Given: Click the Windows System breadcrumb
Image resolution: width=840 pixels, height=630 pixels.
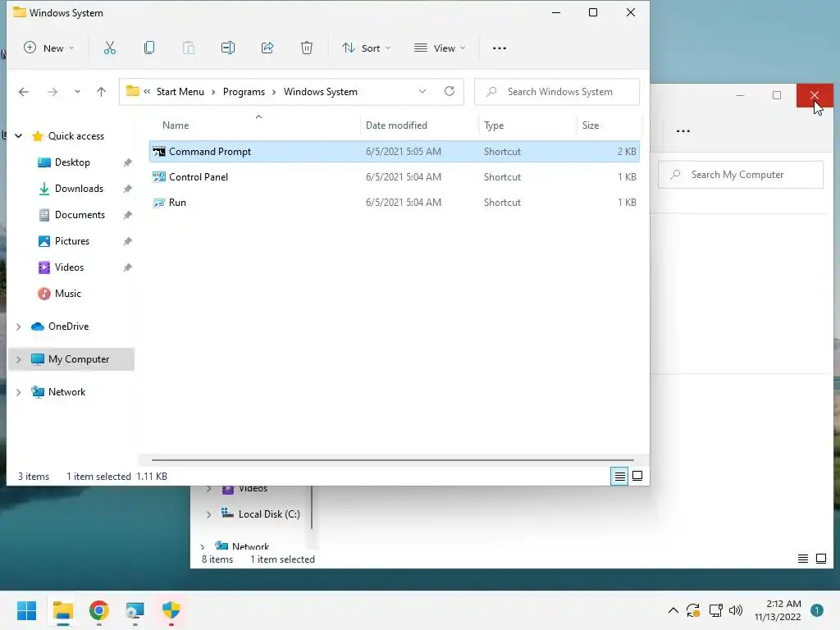Looking at the screenshot, I should (x=321, y=92).
